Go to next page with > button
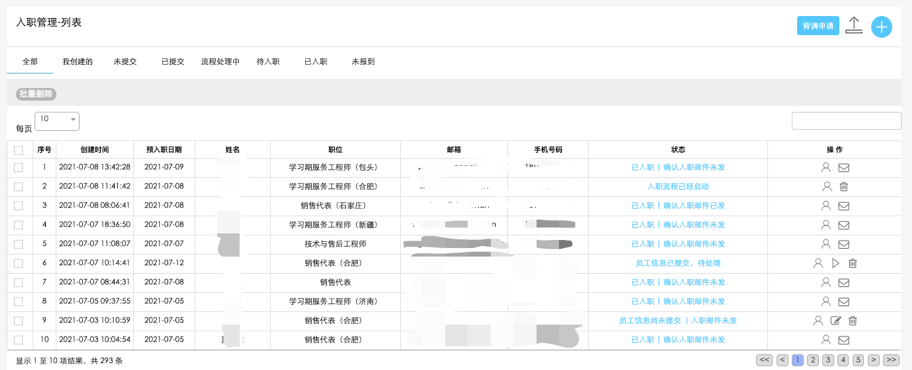This screenshot has width=912, height=370. coord(874,360)
